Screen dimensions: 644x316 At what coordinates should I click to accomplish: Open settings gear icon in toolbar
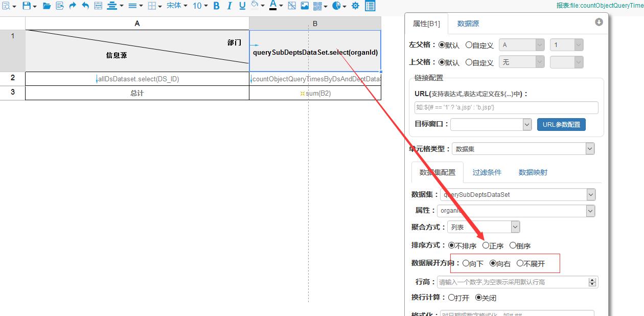pos(355,6)
